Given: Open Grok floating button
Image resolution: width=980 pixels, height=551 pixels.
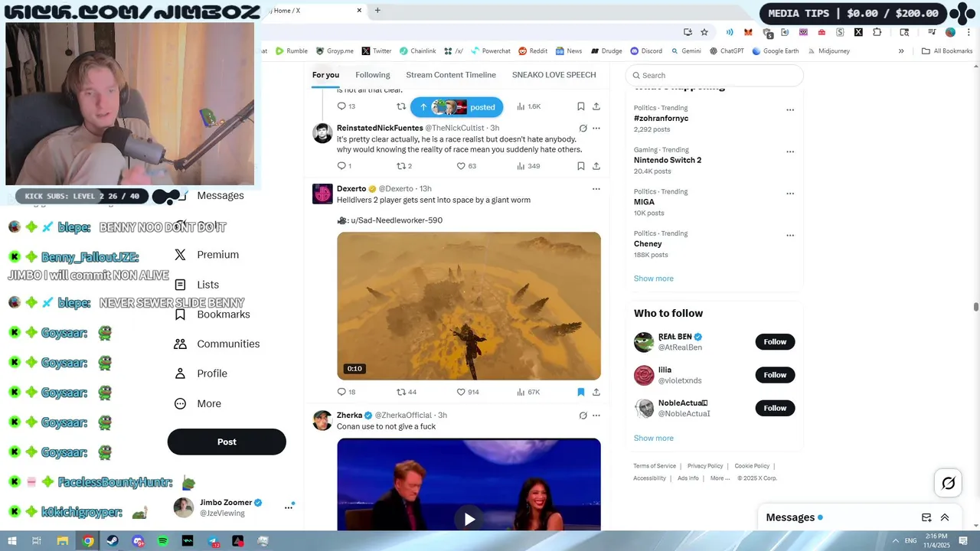Looking at the screenshot, I should coord(948,483).
